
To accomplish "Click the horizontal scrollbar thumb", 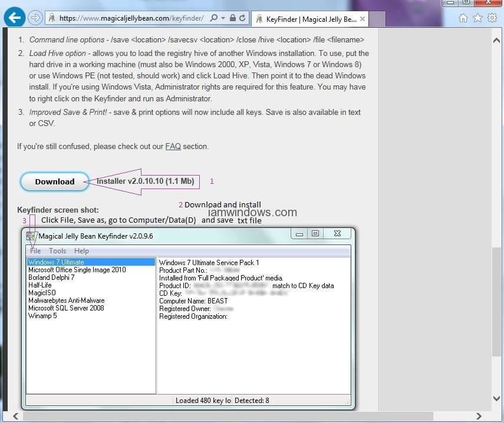I will click(228, 417).
